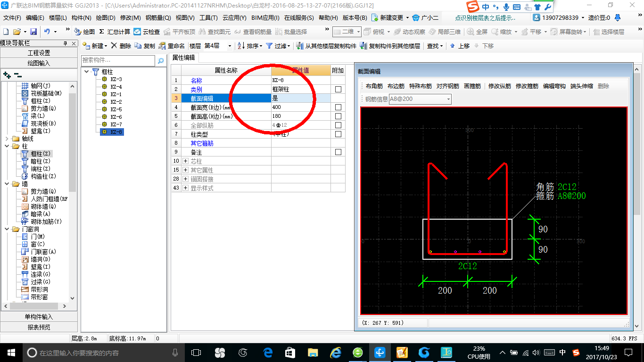Switch to 属性编辑 tab

point(183,58)
